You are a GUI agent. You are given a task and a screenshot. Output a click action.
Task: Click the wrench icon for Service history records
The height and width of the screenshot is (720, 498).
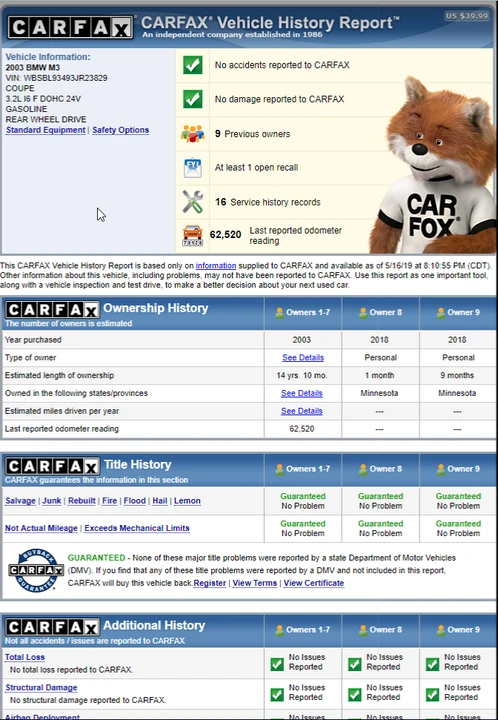192,202
